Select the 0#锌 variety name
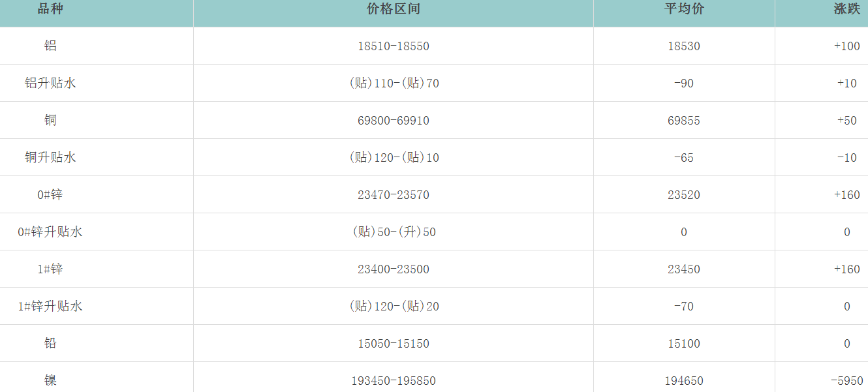 50,194
